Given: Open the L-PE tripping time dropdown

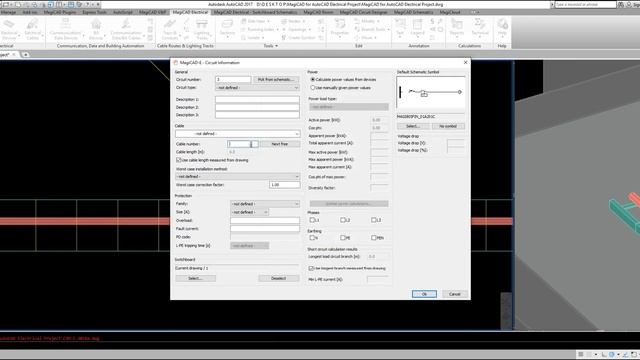Looking at the screenshot, I should (249, 246).
